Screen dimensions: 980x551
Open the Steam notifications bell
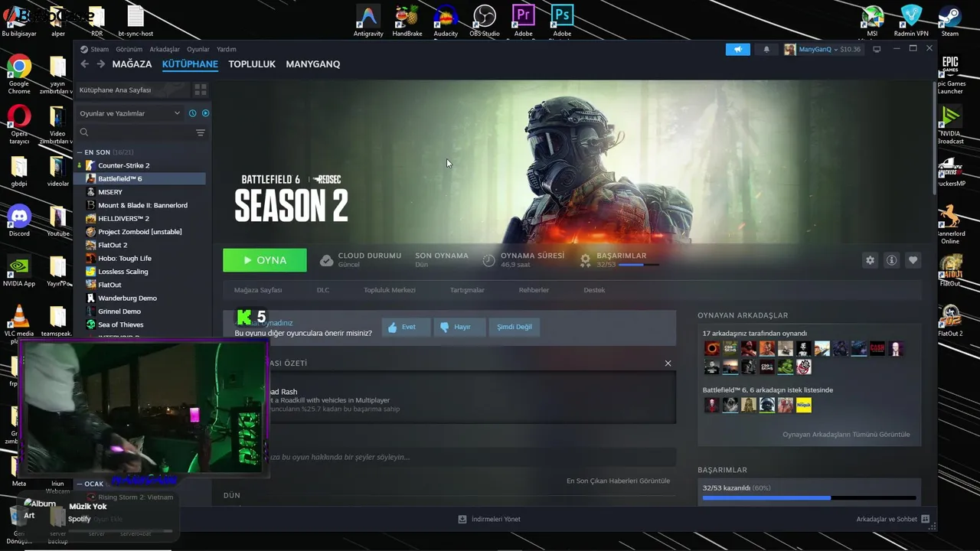pos(766,49)
